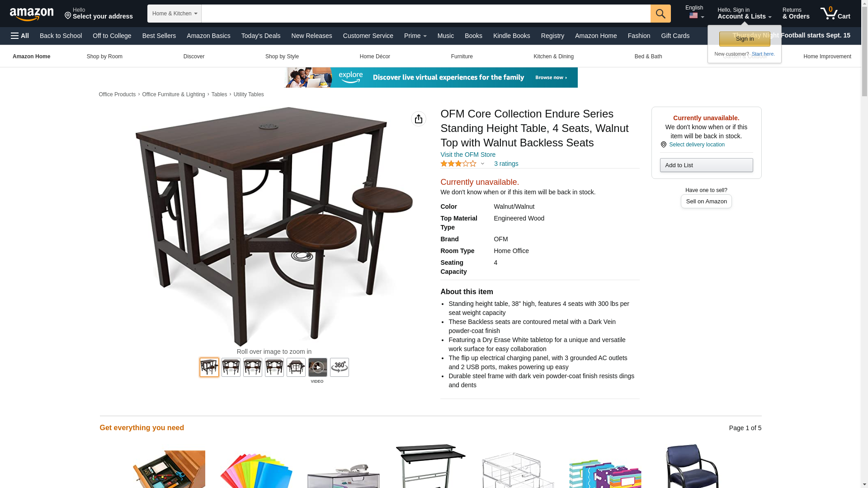
Task: Click the Amazon logo
Action: 32,14
